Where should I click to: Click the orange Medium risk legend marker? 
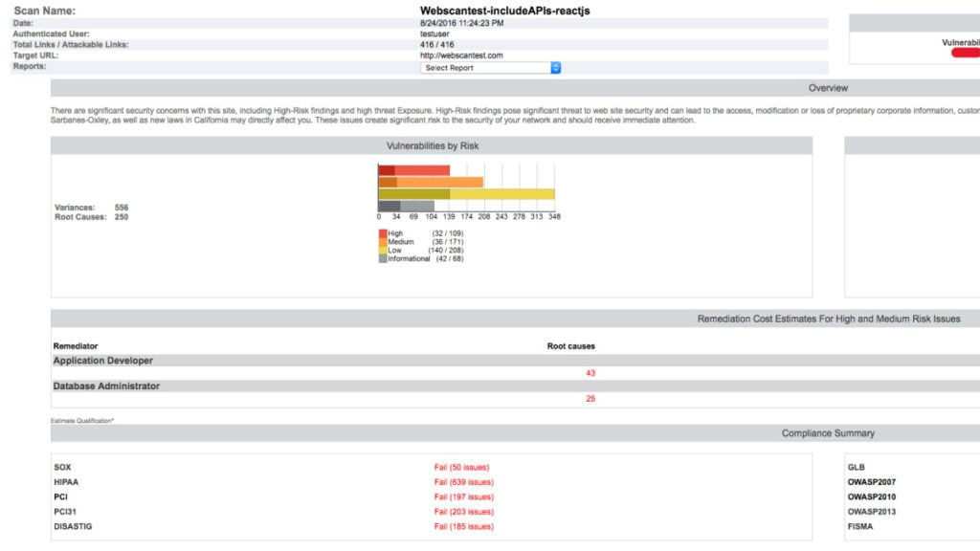(x=384, y=241)
